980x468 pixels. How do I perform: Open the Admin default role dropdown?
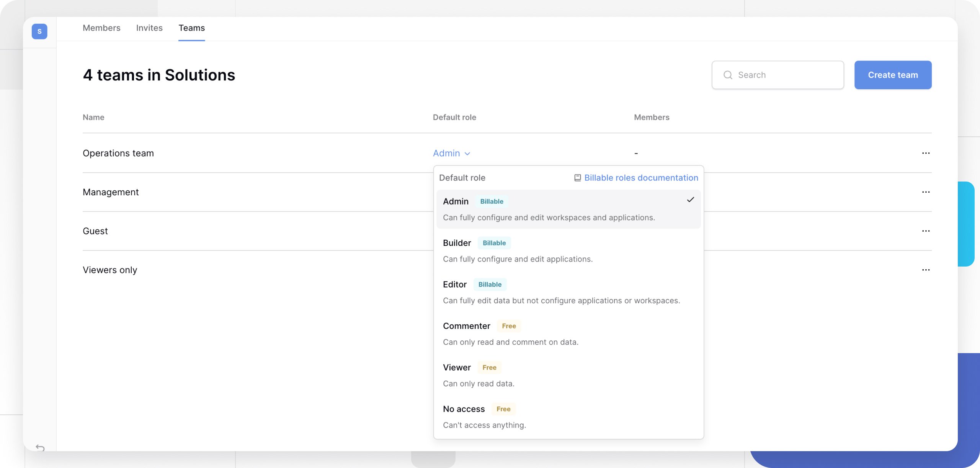[x=451, y=153]
